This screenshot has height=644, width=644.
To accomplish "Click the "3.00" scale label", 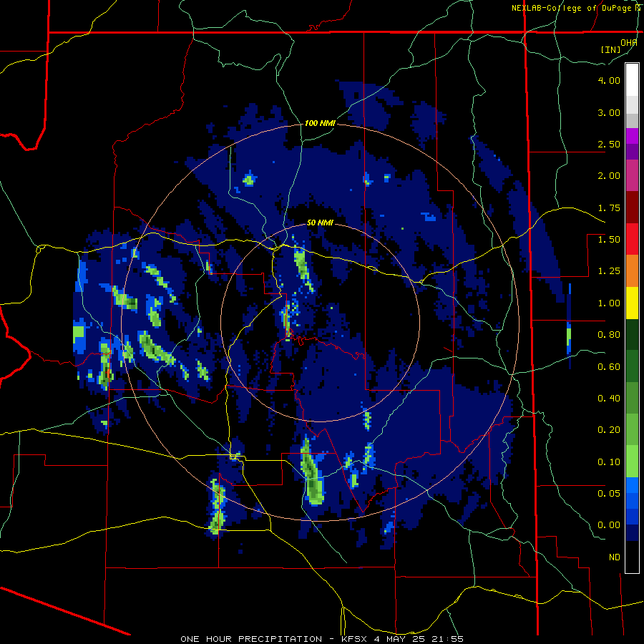I will (609, 112).
